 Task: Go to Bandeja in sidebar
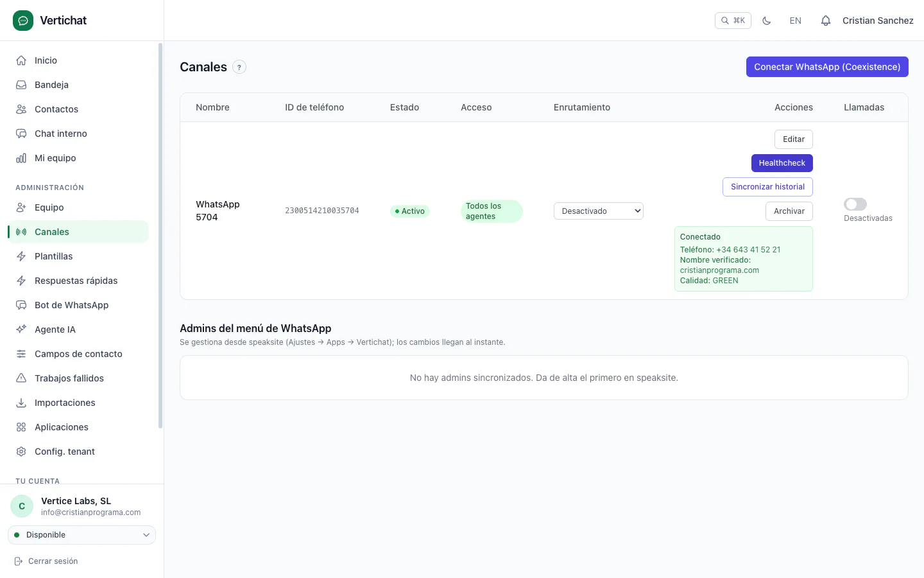click(x=78, y=85)
